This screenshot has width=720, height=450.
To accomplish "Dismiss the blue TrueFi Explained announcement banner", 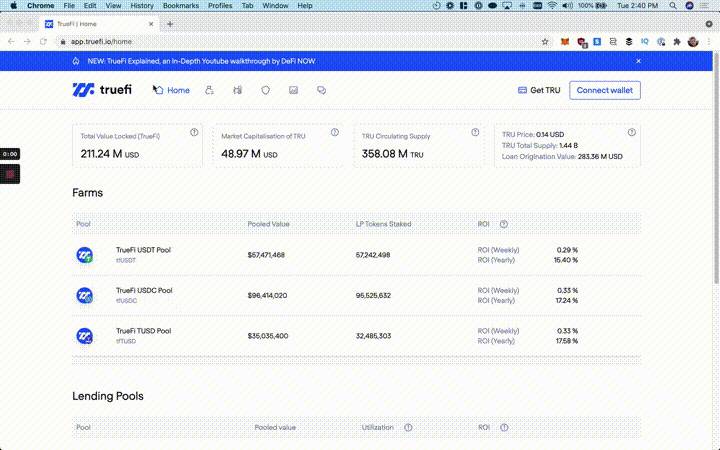I will (638, 61).
